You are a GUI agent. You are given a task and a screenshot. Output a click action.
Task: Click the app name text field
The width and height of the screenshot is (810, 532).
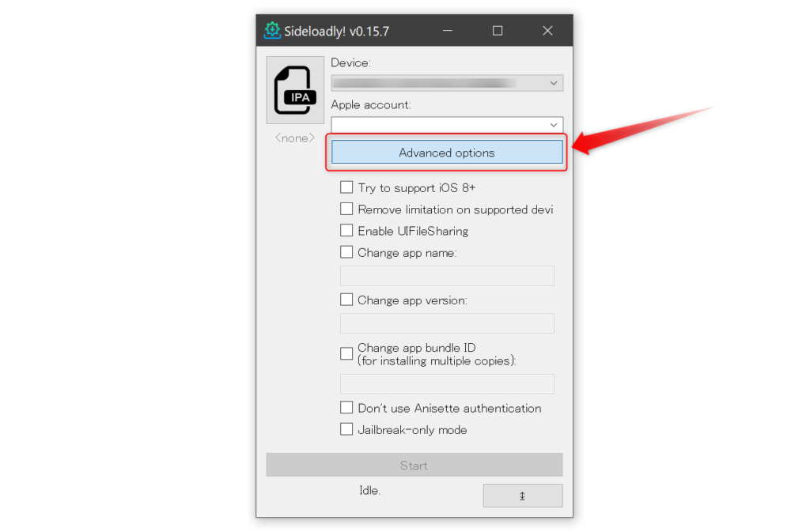tap(447, 276)
